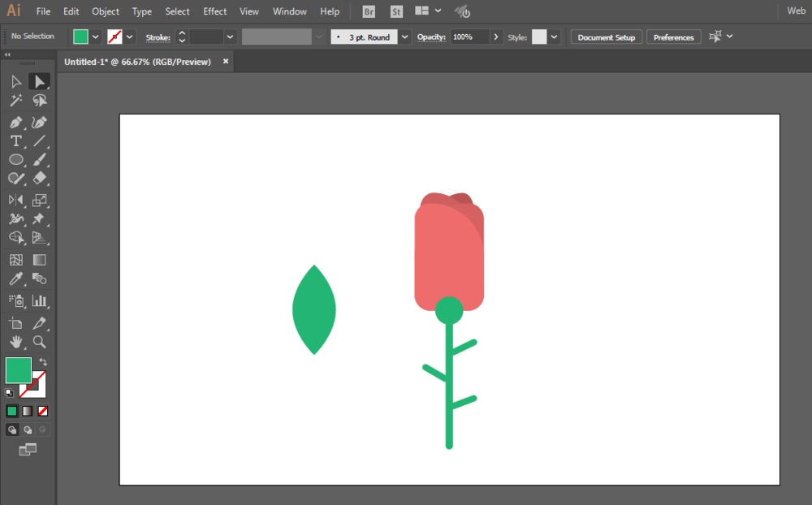
Task: Open the fill color dropdown
Action: 95,37
